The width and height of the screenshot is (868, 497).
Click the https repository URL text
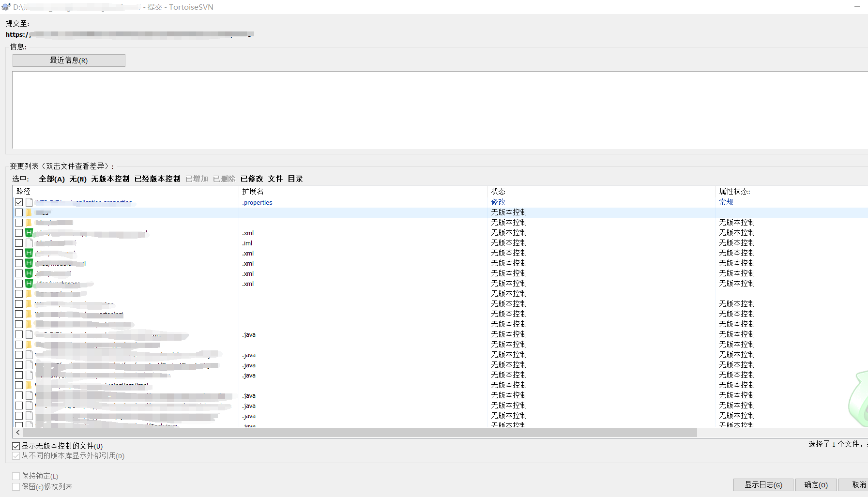point(130,34)
